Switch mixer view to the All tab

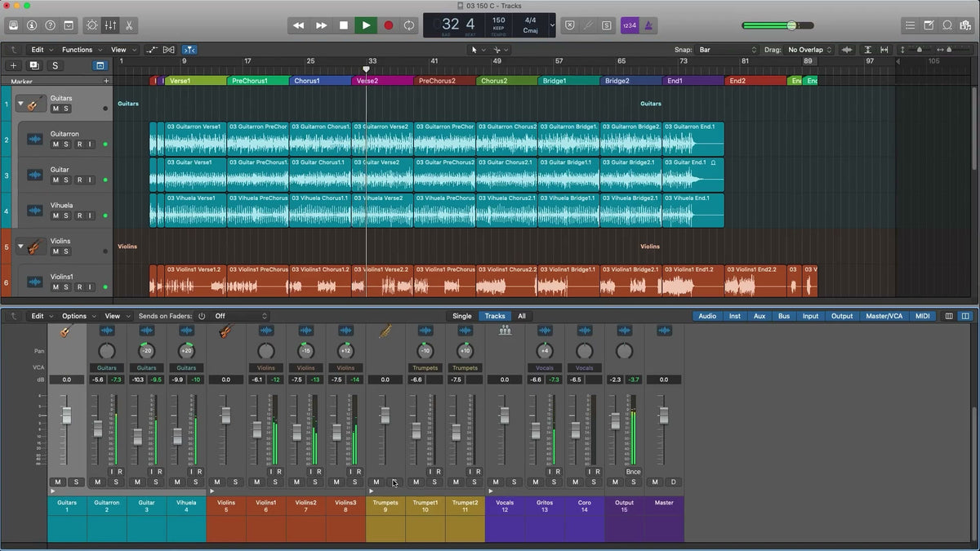[521, 316]
